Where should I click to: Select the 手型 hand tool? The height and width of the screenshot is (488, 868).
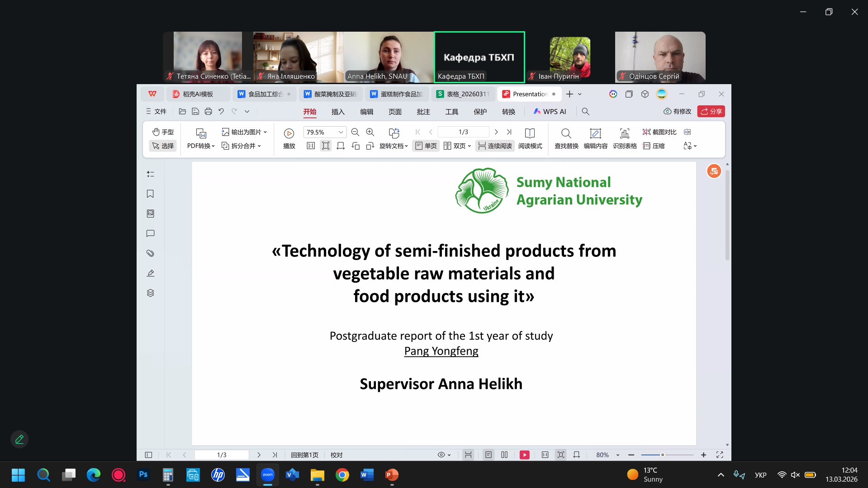pyautogui.click(x=163, y=132)
